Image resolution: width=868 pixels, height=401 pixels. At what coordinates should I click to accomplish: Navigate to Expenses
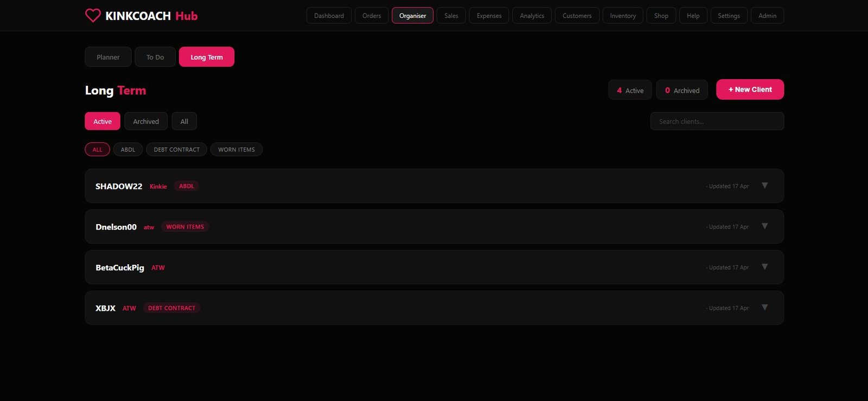[x=489, y=16]
